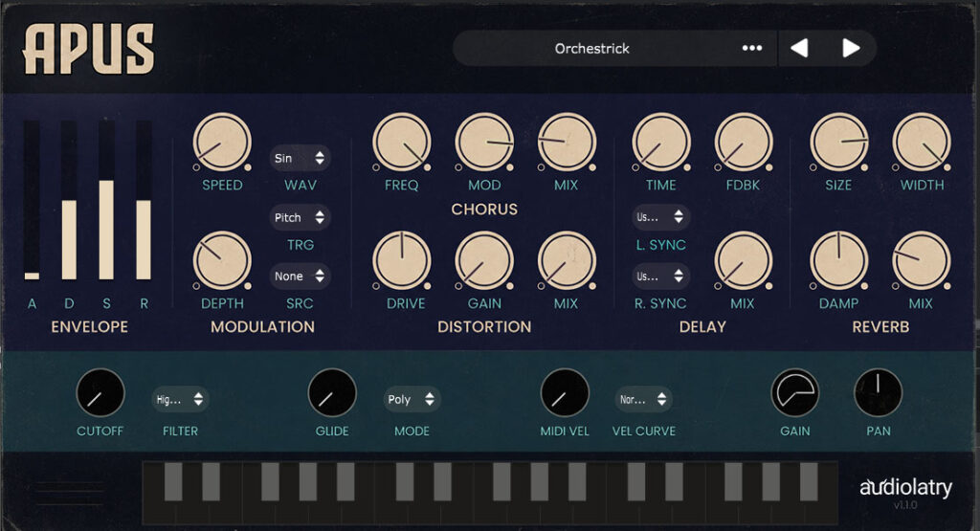The height and width of the screenshot is (531, 980).
Task: Click the chorus MOD knob
Action: pos(484,143)
